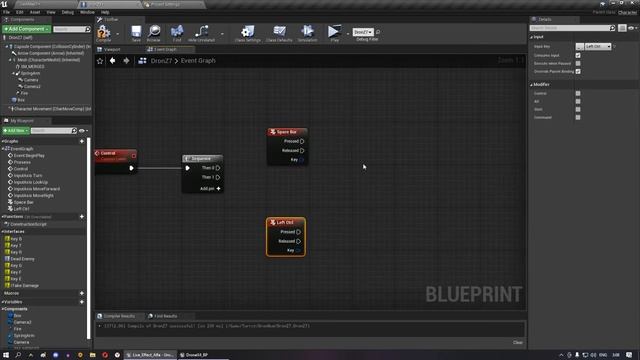Open the view options eye in Details
The width and height of the screenshot is (640, 360).
click(x=632, y=28)
